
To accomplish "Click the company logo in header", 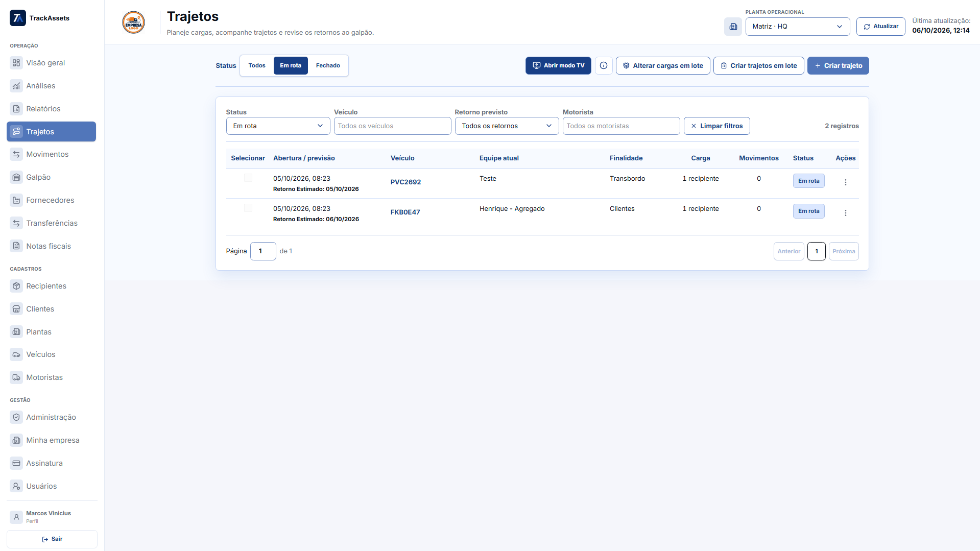I will tap(133, 22).
